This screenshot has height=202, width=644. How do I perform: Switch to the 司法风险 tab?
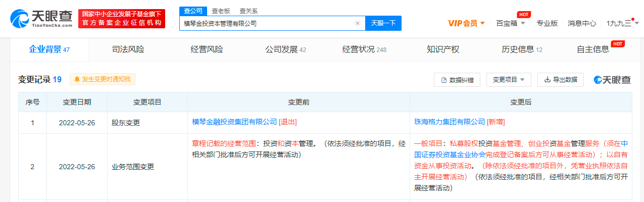[x=128, y=49]
